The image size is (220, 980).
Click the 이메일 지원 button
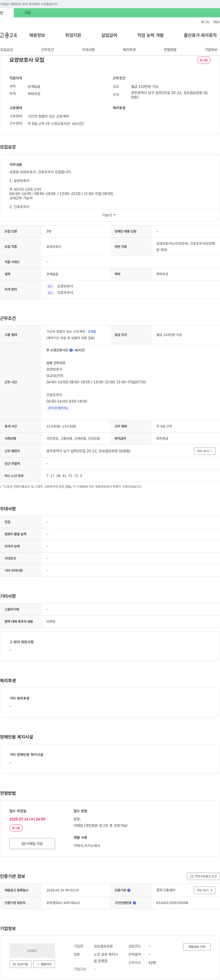pos(32,843)
